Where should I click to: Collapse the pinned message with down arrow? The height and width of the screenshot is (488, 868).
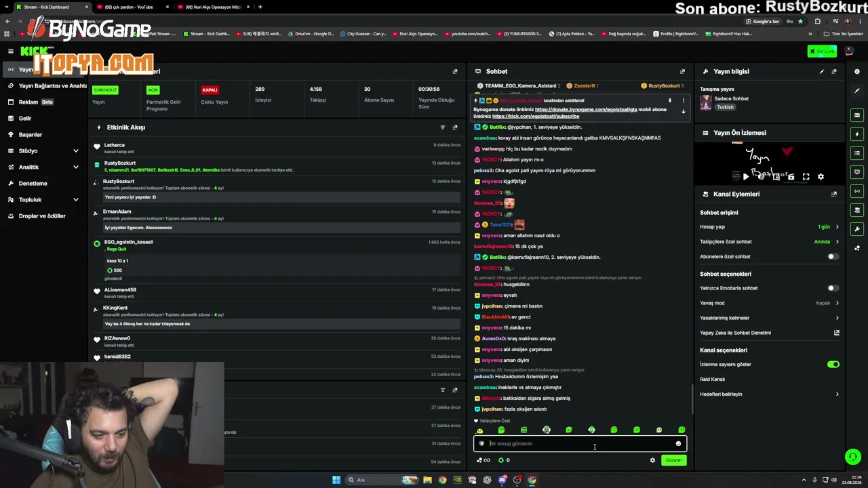pyautogui.click(x=683, y=112)
